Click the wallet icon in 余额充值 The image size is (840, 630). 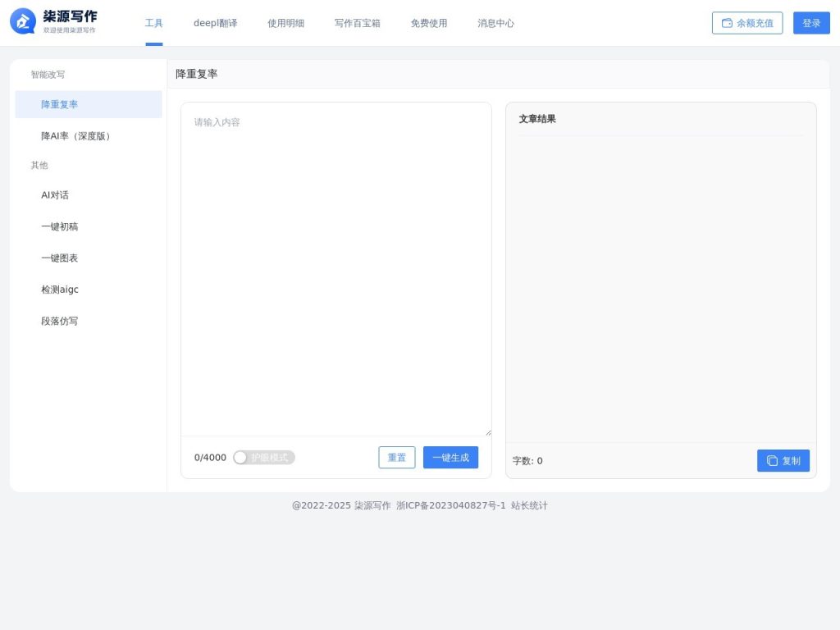point(727,23)
